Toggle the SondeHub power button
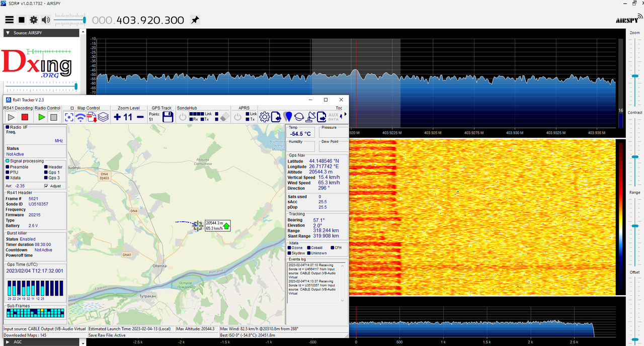 click(x=183, y=117)
